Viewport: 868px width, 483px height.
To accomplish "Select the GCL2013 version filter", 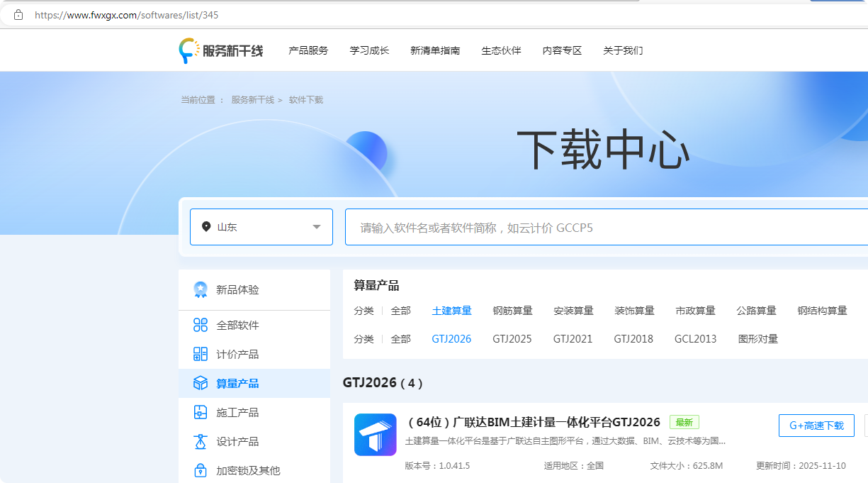I will [695, 338].
